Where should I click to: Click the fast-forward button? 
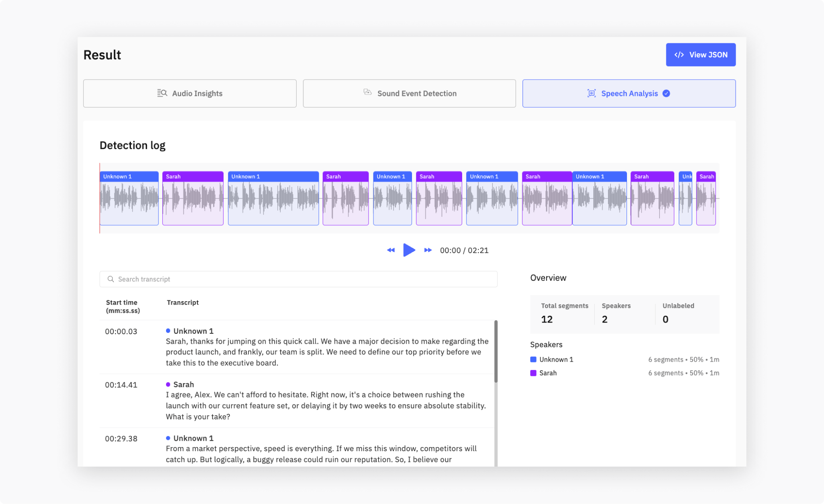(x=428, y=250)
